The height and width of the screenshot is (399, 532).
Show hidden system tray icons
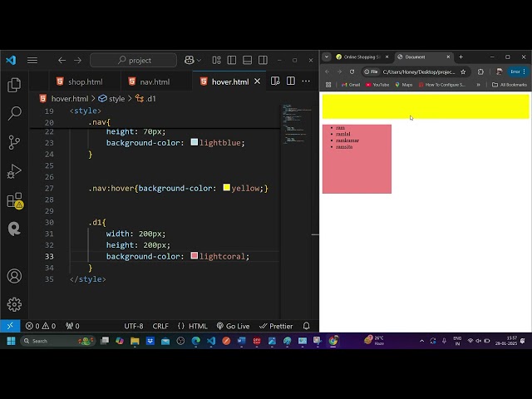click(421, 341)
